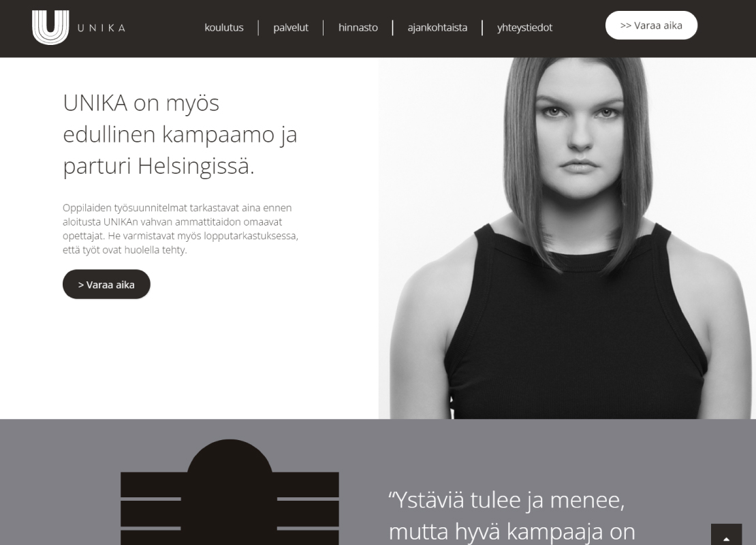756x545 pixels.
Task: Go to the ajankohtaista page
Action: pyautogui.click(x=437, y=27)
